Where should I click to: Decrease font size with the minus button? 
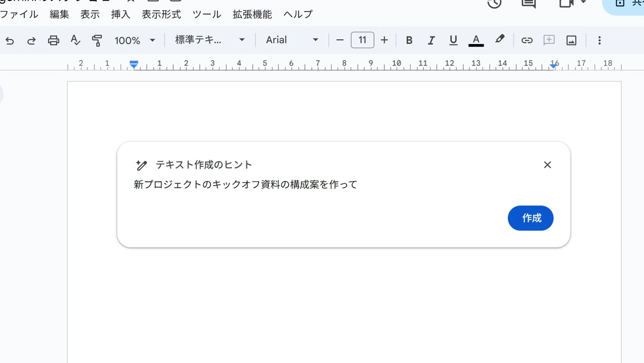point(339,40)
